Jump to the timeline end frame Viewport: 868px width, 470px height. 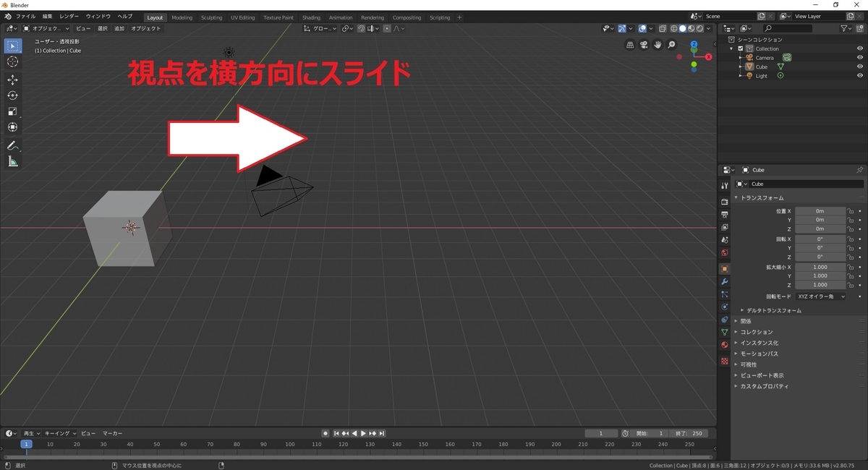(x=381, y=433)
